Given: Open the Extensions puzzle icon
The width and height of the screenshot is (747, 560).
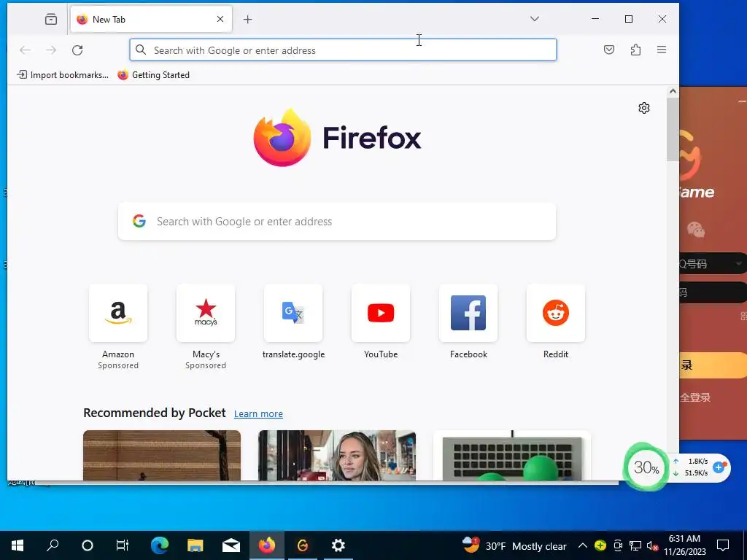Looking at the screenshot, I should (635, 50).
